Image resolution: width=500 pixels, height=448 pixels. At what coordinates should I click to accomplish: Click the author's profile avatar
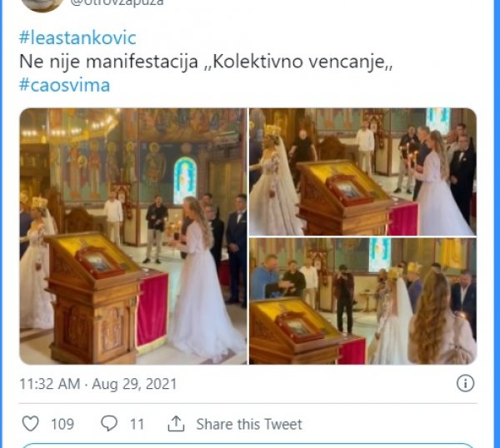[x=40, y=3]
